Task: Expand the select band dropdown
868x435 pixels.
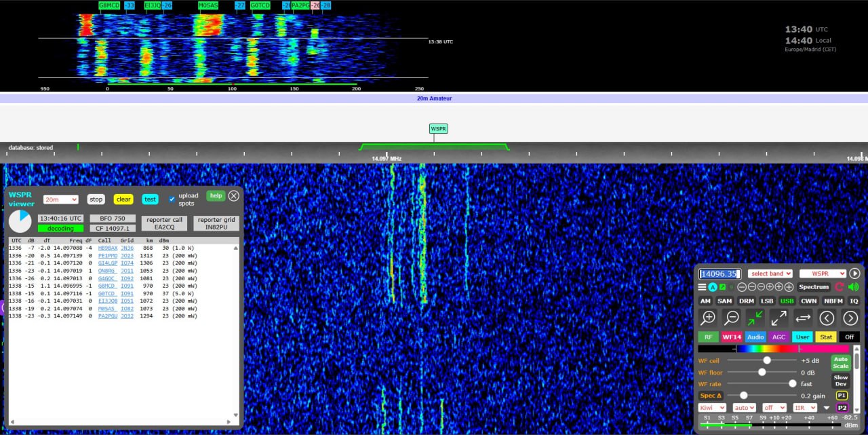Action: point(770,273)
